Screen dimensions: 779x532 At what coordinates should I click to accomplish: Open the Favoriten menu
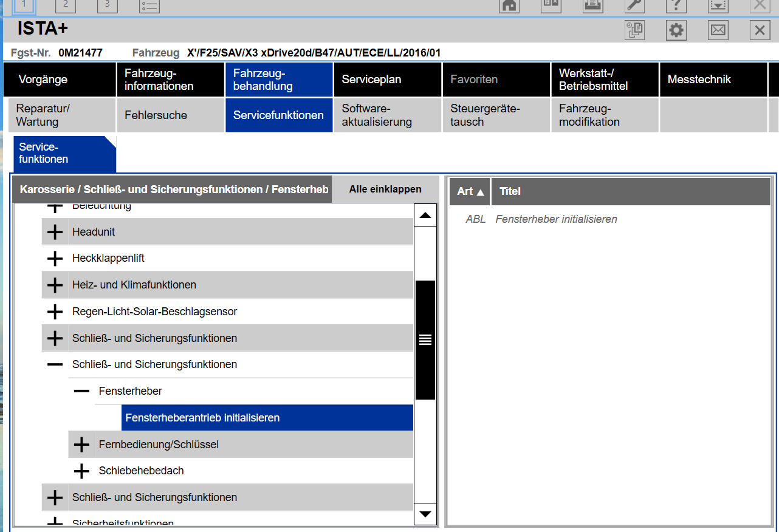496,80
